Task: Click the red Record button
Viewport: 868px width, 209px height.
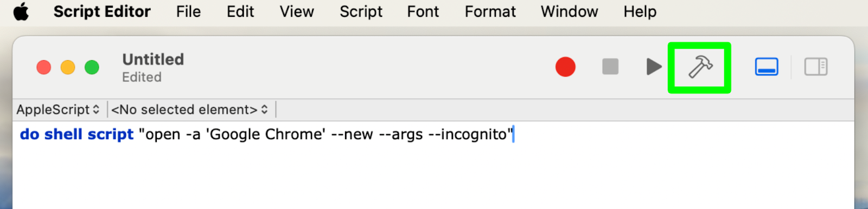Action: [565, 67]
